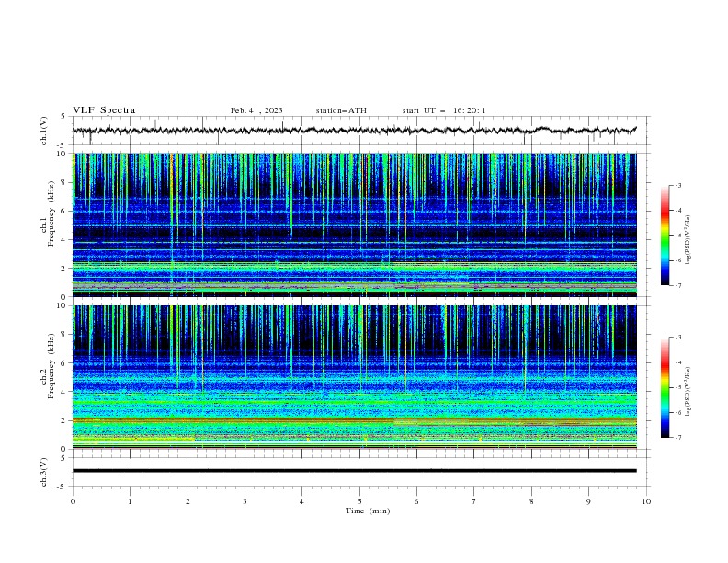This screenshot has width=728, height=563.
Task: Click the "-7" tick on the upper color bar
Action: (x=678, y=285)
